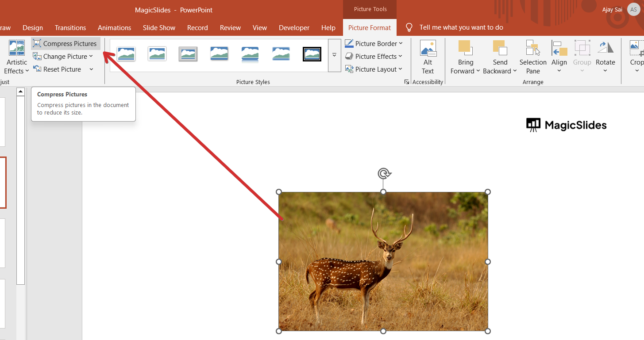Viewport: 644px width, 340px height.
Task: Apply the first picture style thumbnail
Action: [126, 54]
